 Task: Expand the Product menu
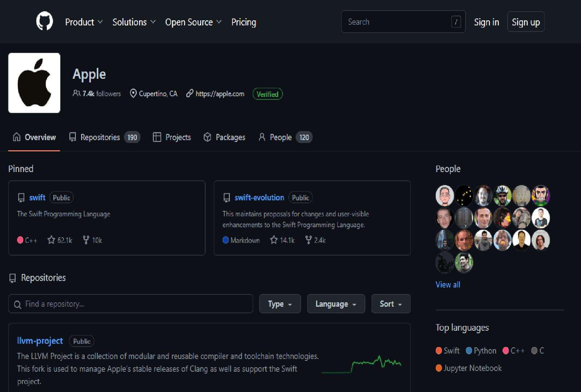[84, 22]
